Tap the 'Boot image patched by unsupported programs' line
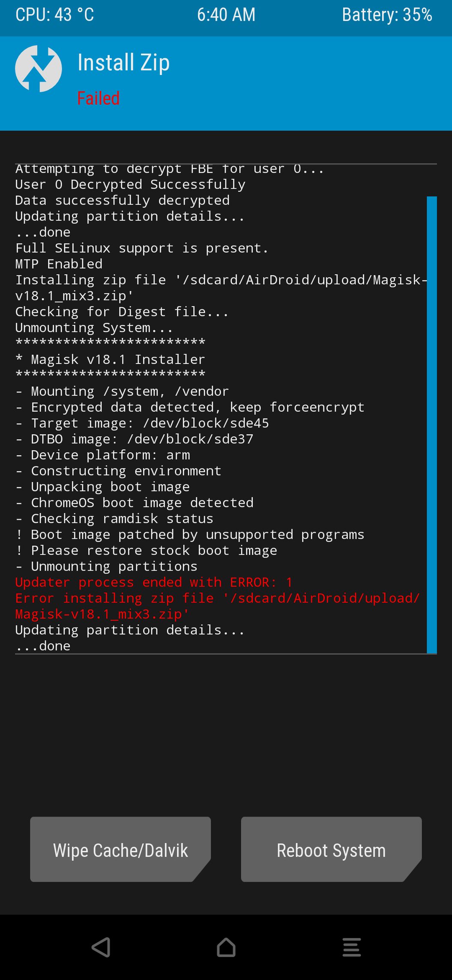 coord(190,535)
